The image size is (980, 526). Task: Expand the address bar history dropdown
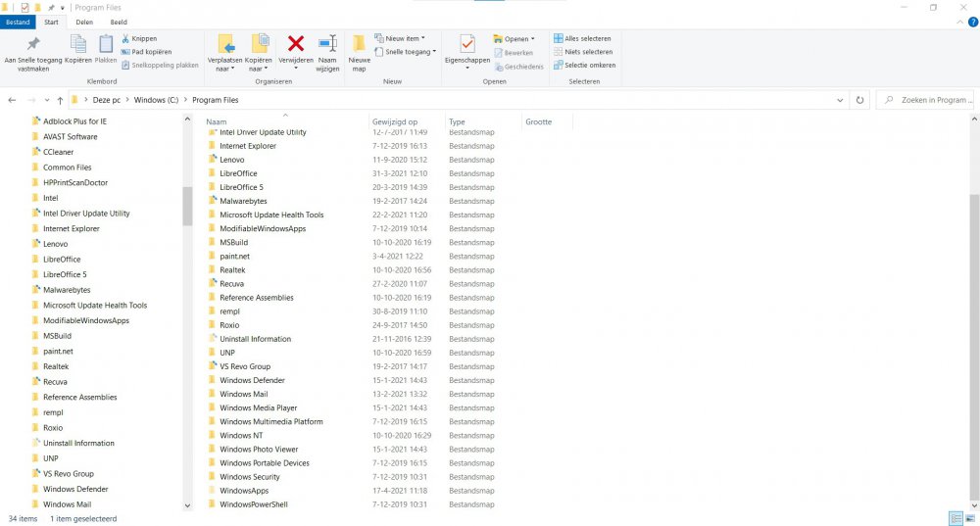click(x=841, y=100)
